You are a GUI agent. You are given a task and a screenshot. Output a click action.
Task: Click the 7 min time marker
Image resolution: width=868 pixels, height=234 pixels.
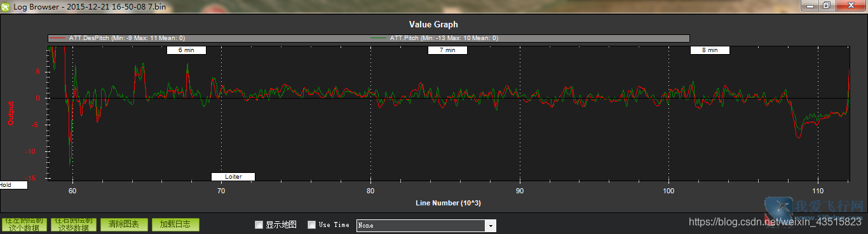447,50
